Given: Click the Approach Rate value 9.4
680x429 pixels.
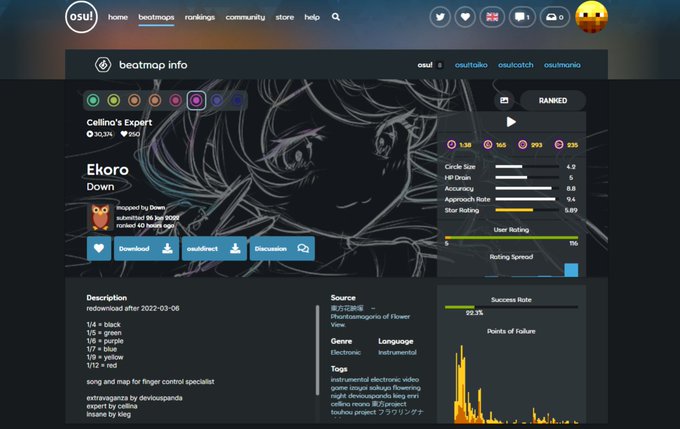Looking at the screenshot, I should coord(571,200).
